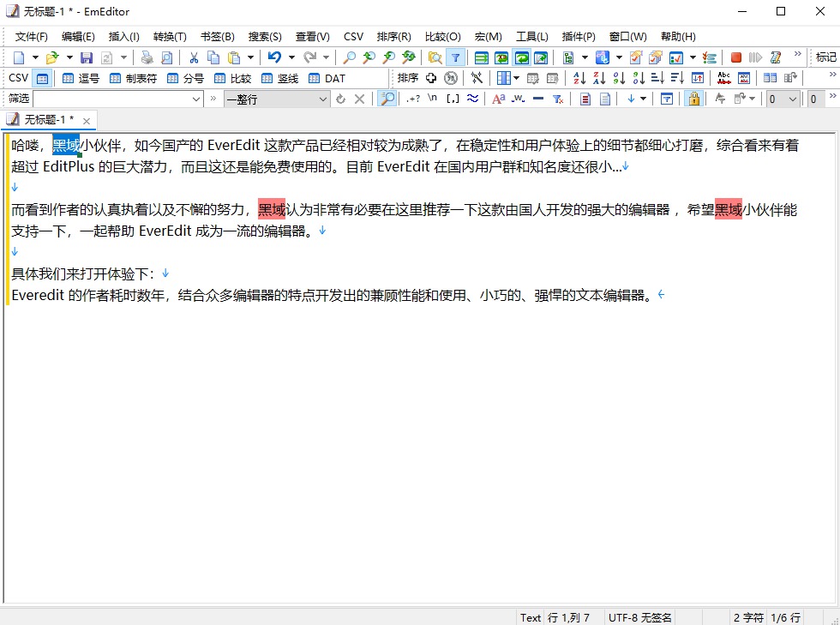Screen dimensions: 840x625
Task: Open the 编辑(E) menu
Action: tap(78, 37)
